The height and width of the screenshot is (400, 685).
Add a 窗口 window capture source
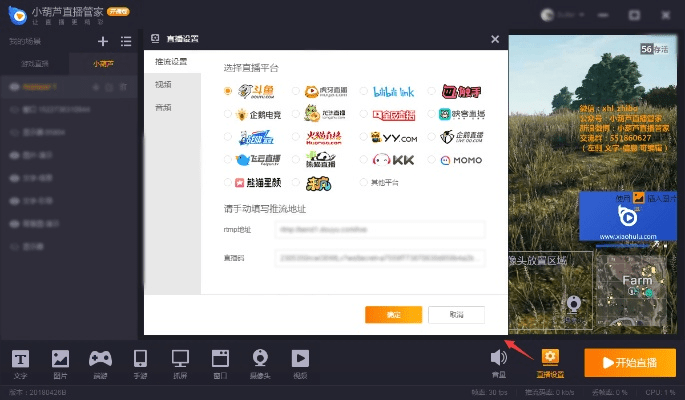pyautogui.click(x=220, y=364)
